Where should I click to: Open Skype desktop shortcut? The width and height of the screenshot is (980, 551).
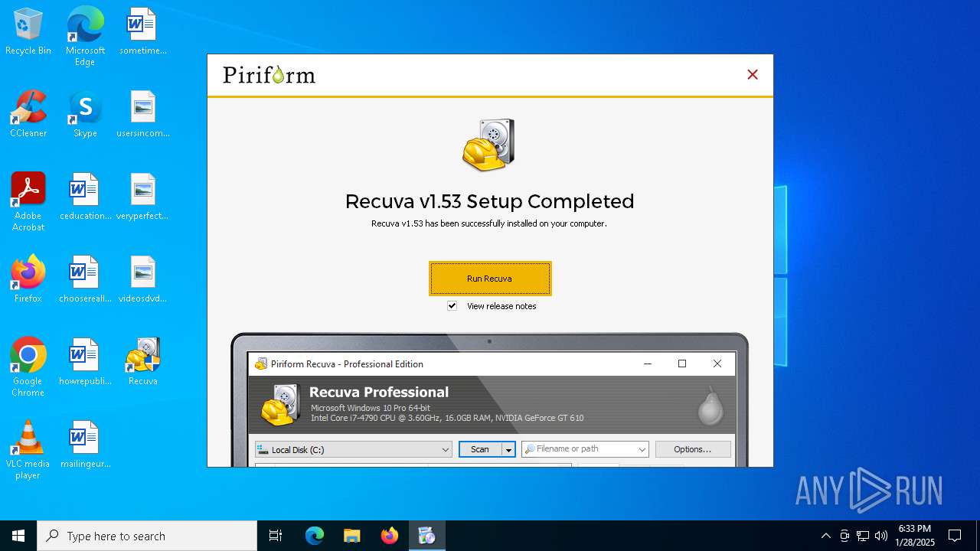[x=85, y=114]
